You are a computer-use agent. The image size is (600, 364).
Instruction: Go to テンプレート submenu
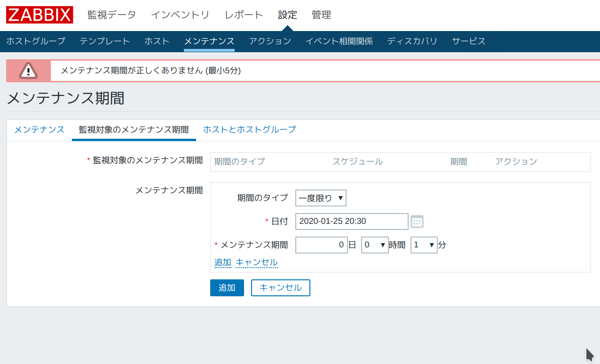104,41
